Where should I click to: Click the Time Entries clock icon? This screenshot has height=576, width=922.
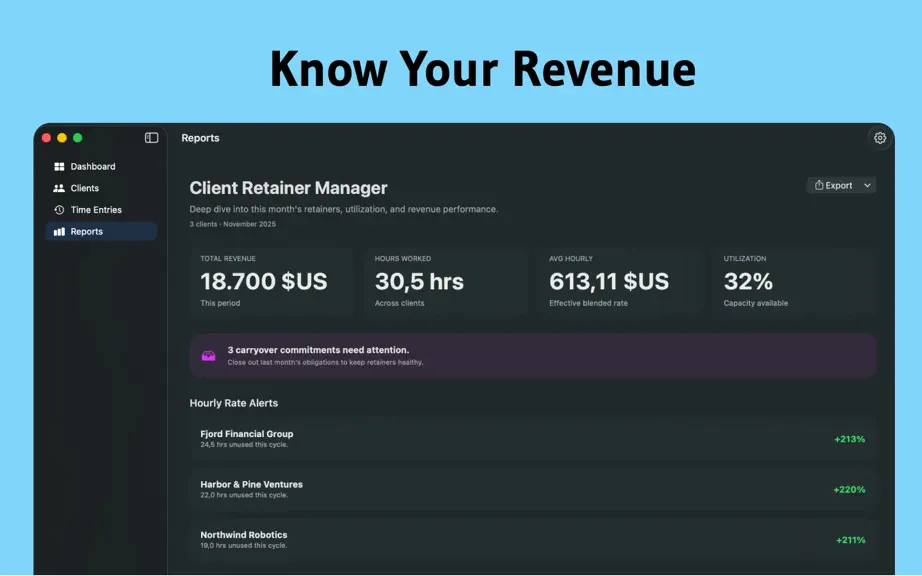tap(59, 210)
